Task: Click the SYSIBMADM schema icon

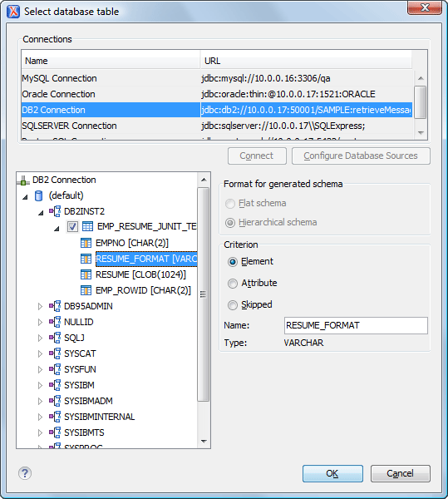Action: [55, 401]
